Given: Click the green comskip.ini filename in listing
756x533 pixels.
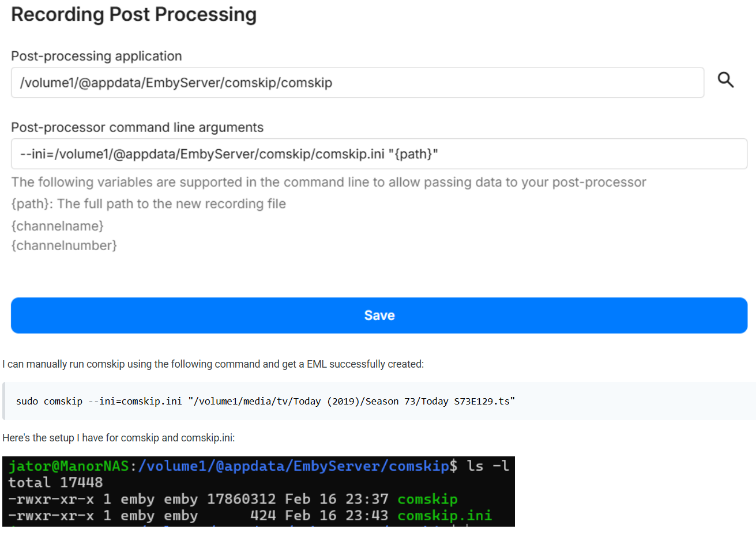Looking at the screenshot, I should point(445,515).
